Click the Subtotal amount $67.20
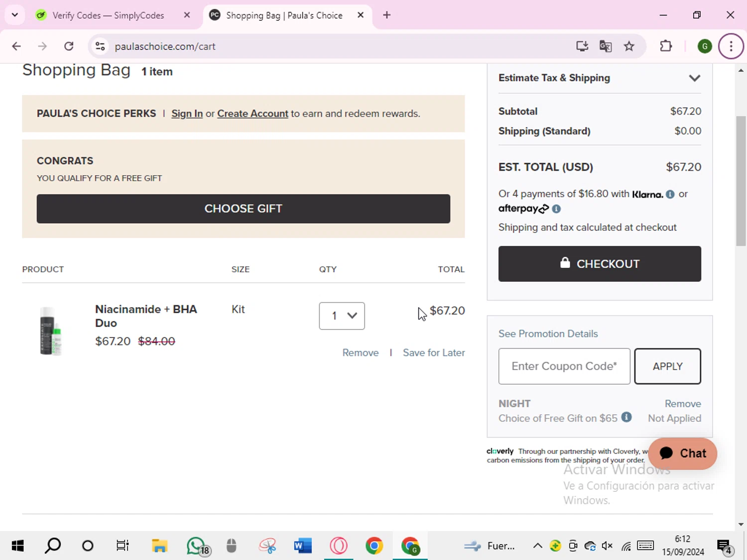The height and width of the screenshot is (560, 747). (685, 111)
